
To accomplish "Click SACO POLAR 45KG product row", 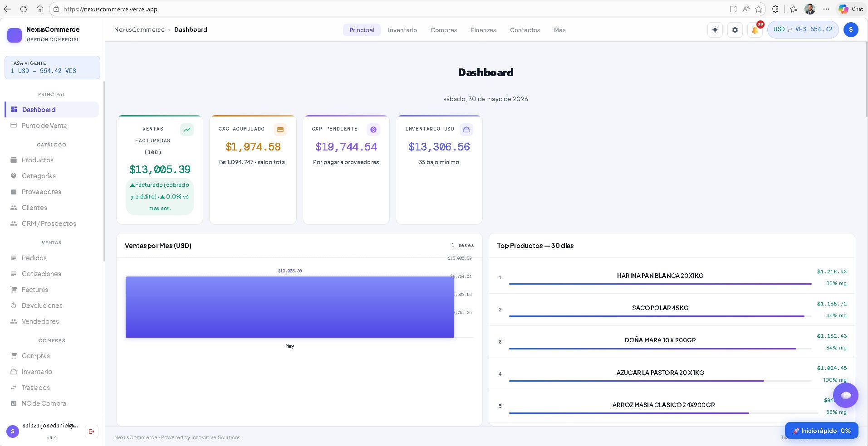I will [x=672, y=310].
